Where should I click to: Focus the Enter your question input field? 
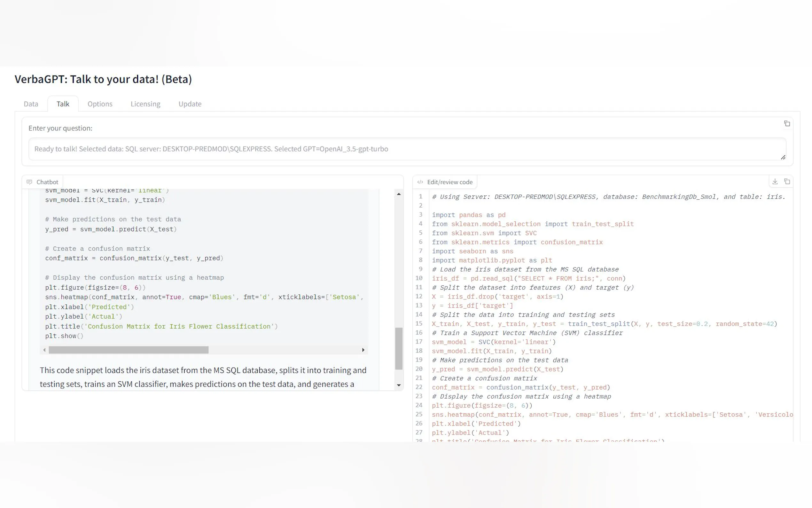[x=407, y=149]
